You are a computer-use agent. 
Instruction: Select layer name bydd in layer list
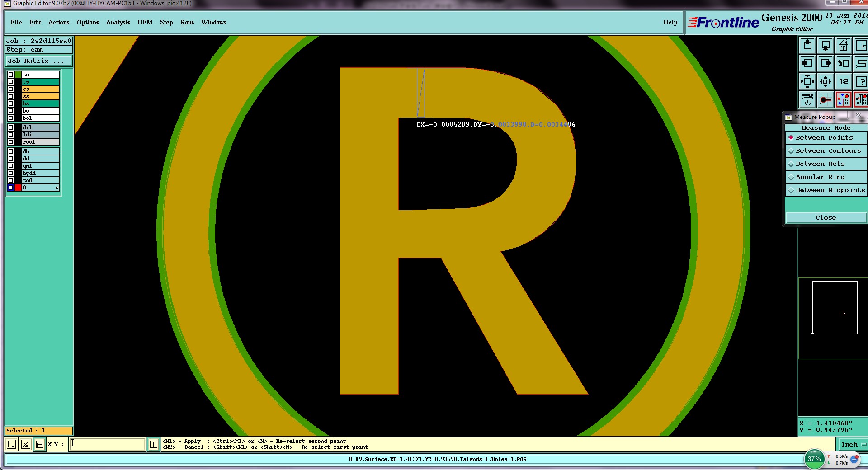(x=41, y=173)
